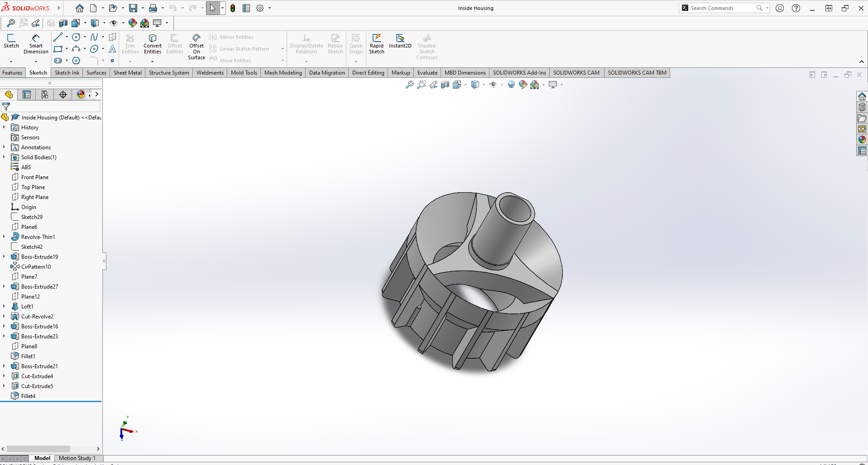Expand the SOLIDWORKS menu arrow
This screenshot has height=465, width=868.
59,8
